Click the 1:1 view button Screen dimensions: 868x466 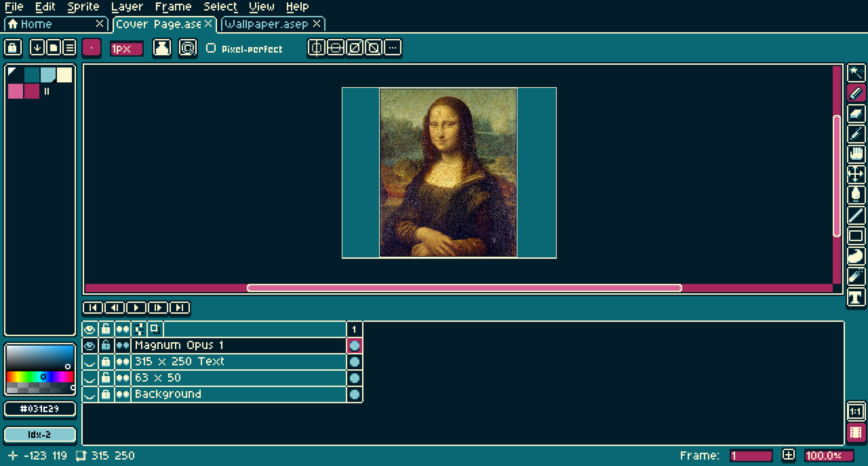tap(855, 412)
